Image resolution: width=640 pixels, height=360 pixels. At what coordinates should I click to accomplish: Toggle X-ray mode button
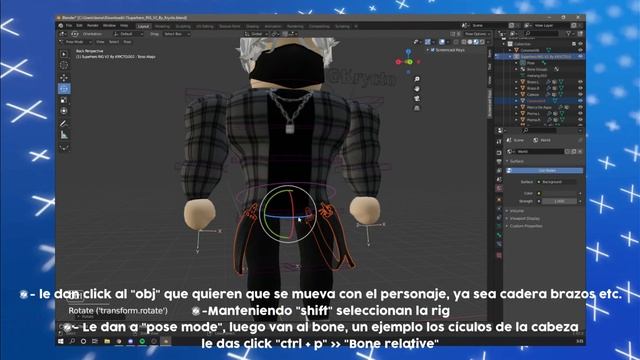(456, 42)
